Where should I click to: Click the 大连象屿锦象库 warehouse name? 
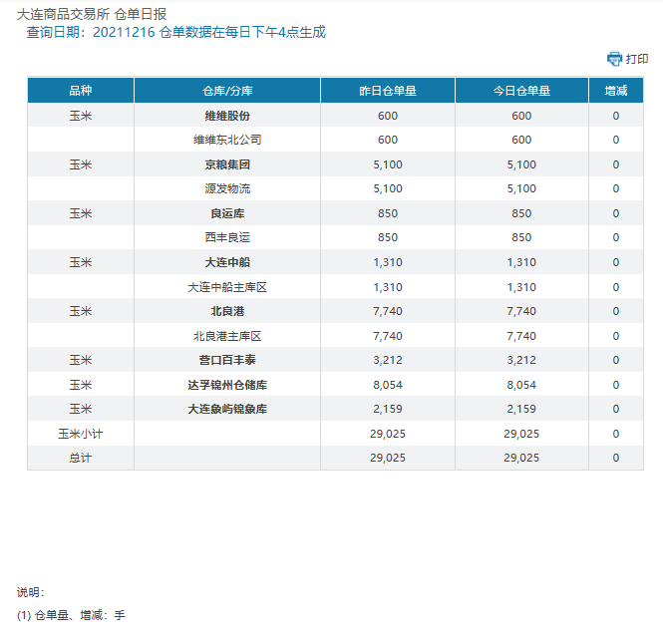(226, 409)
